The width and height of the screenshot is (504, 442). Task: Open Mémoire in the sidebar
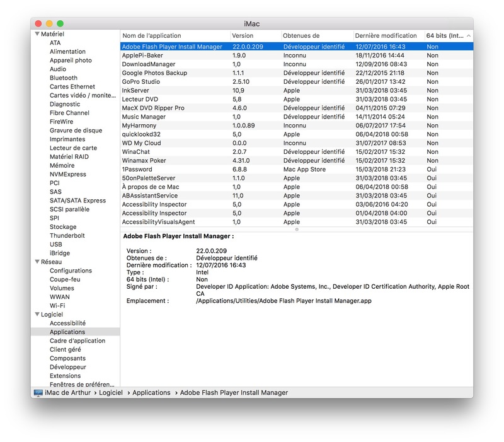62,165
